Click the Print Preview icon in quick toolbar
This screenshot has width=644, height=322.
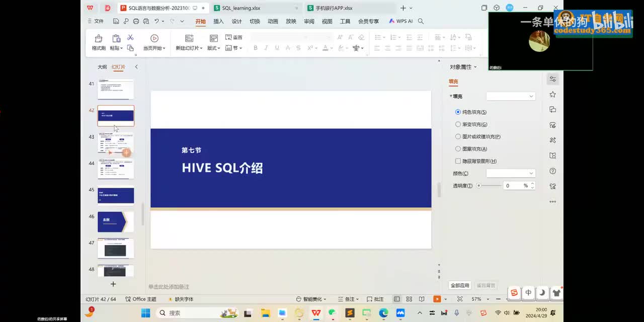[146, 21]
